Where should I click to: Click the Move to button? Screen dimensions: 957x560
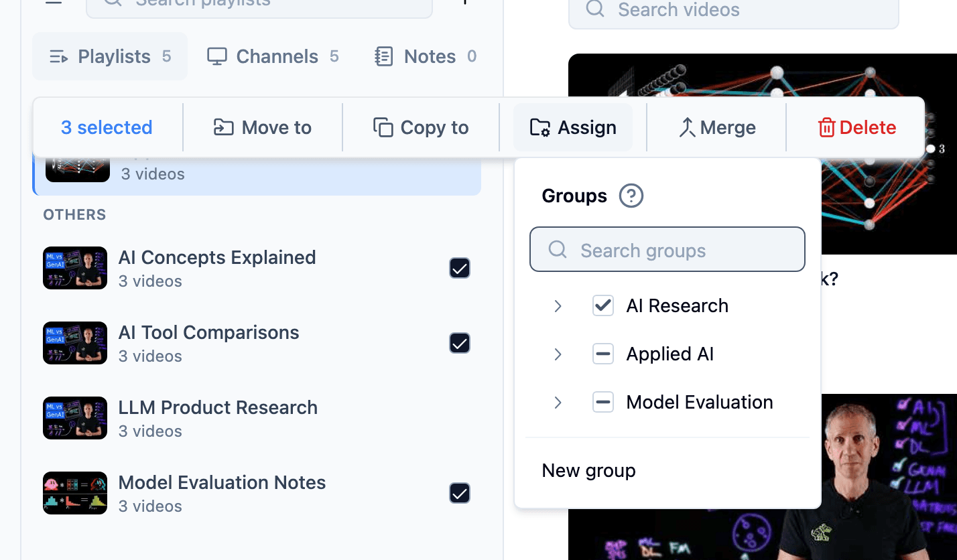coord(263,127)
